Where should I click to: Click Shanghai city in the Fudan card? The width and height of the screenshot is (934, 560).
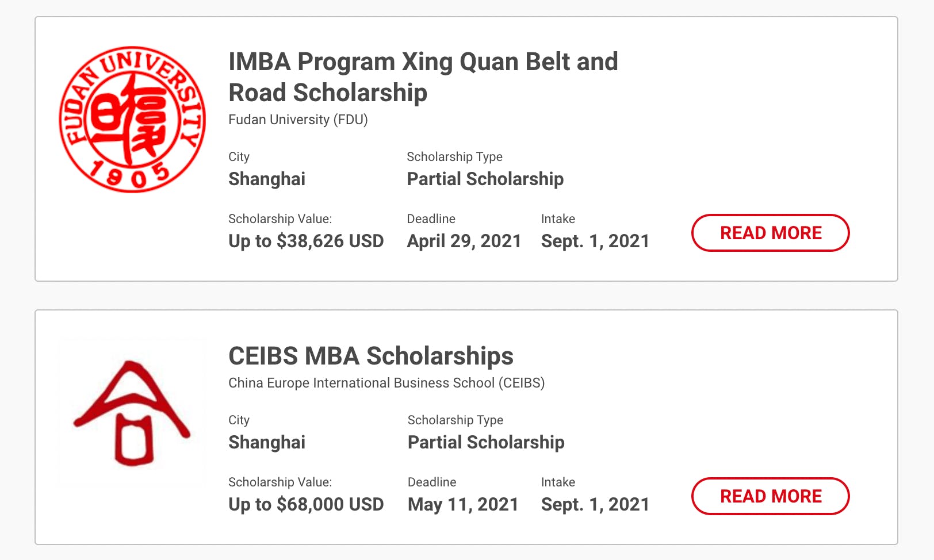pyautogui.click(x=267, y=179)
